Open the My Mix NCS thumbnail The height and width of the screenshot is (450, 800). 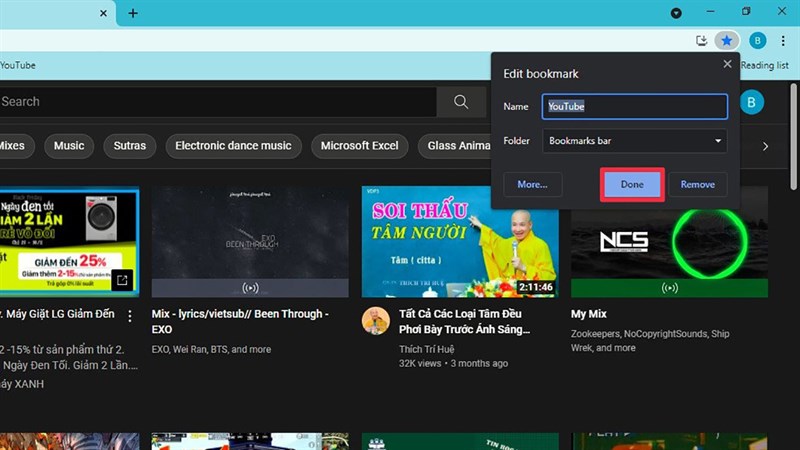(x=669, y=241)
